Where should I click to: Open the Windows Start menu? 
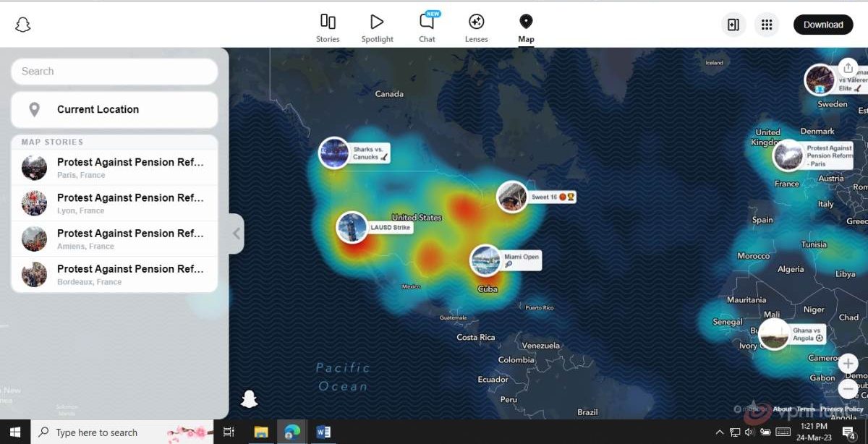click(14, 432)
